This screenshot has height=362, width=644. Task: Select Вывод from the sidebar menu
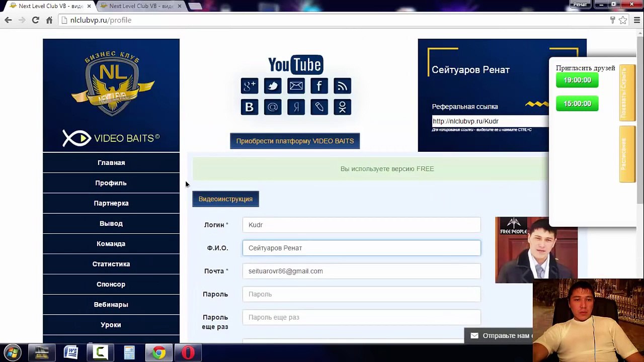point(111,223)
